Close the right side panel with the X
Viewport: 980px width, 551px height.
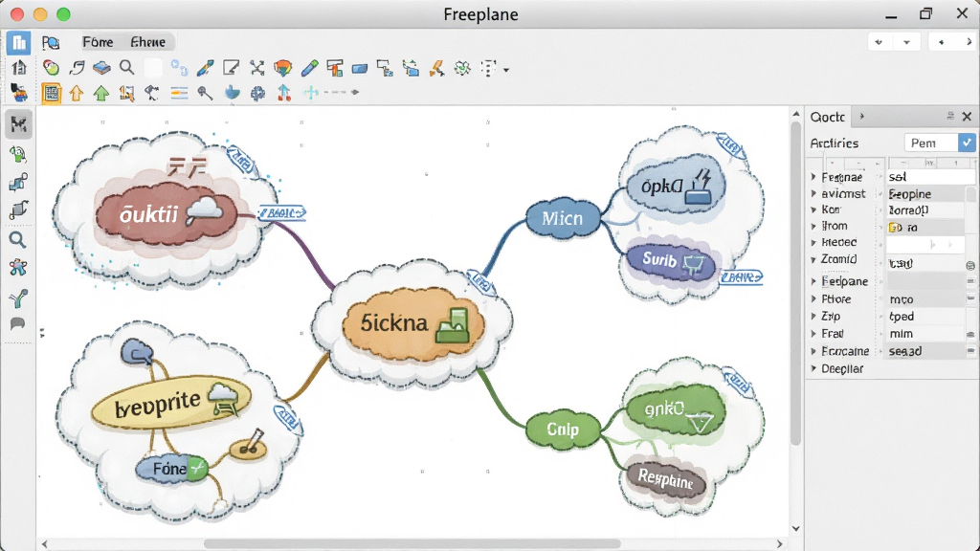967,116
